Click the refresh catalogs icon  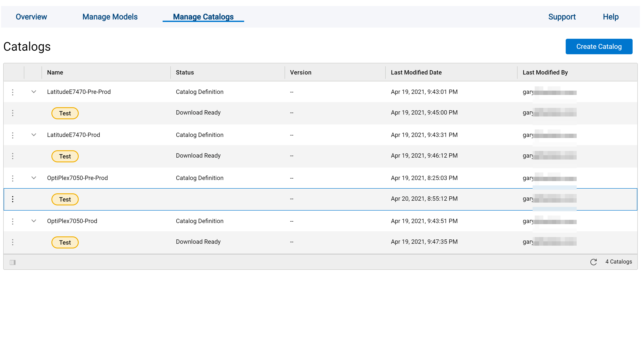point(593,262)
